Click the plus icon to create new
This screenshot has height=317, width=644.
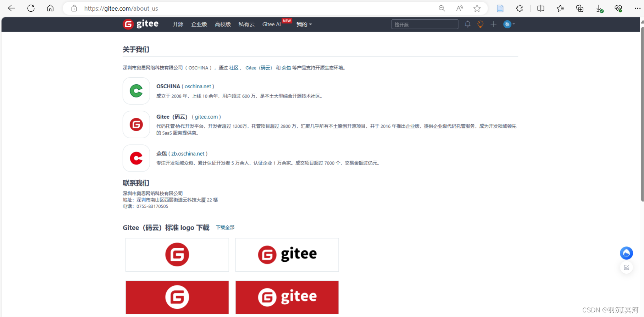pos(493,24)
